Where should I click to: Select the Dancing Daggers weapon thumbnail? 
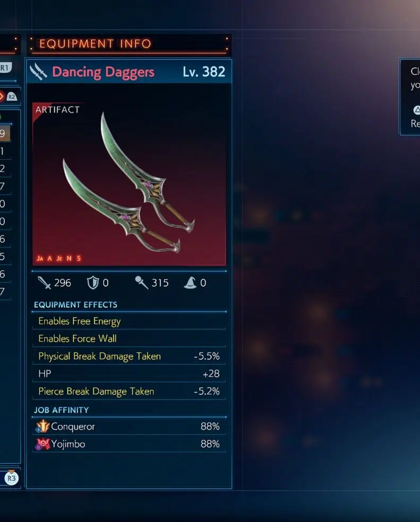pos(129,184)
